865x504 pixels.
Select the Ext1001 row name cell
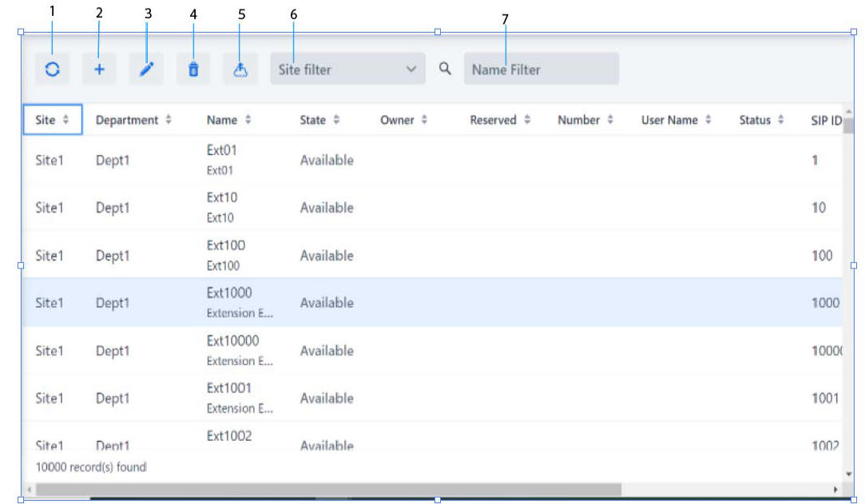tap(240, 398)
